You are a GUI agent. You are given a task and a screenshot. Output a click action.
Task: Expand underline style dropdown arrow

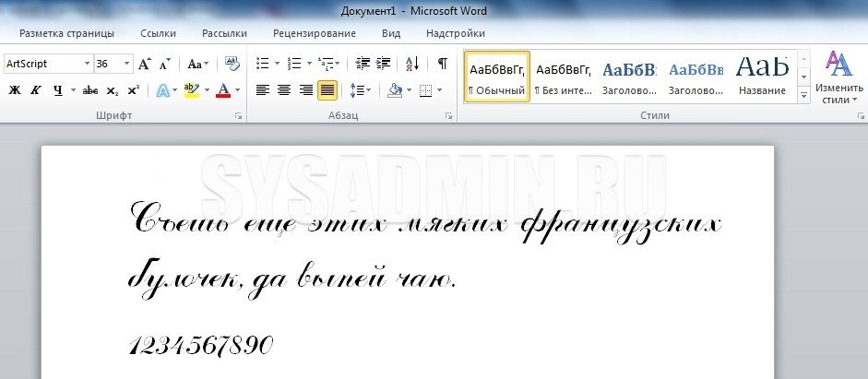coord(73,90)
